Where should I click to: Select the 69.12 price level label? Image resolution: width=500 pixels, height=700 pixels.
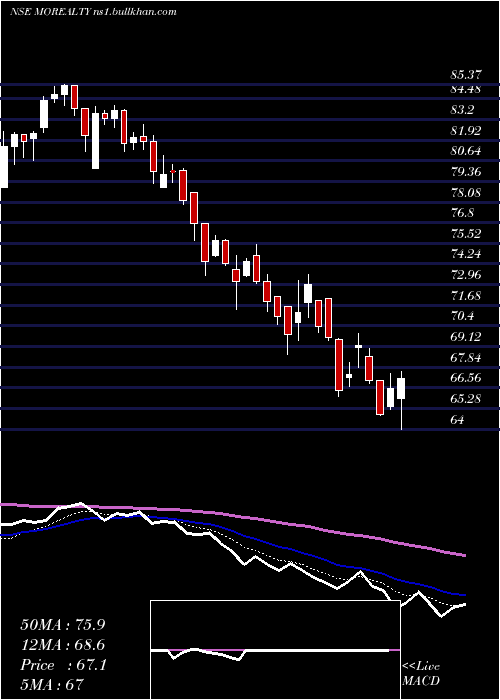pyautogui.click(x=466, y=337)
